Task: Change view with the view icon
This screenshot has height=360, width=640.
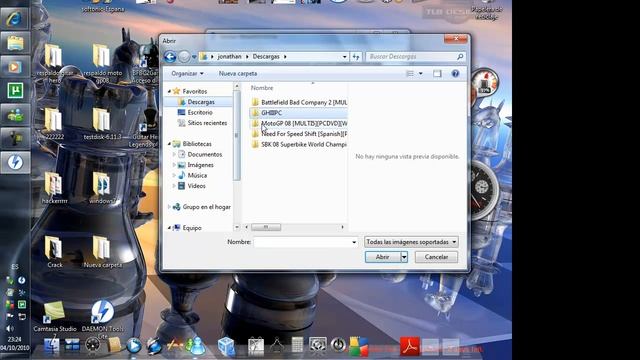Action: click(410, 73)
